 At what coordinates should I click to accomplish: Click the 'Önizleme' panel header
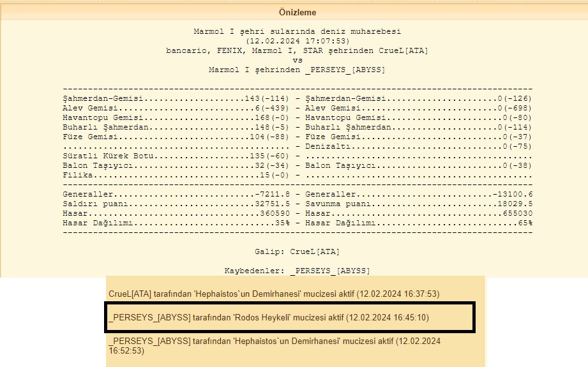[298, 12]
